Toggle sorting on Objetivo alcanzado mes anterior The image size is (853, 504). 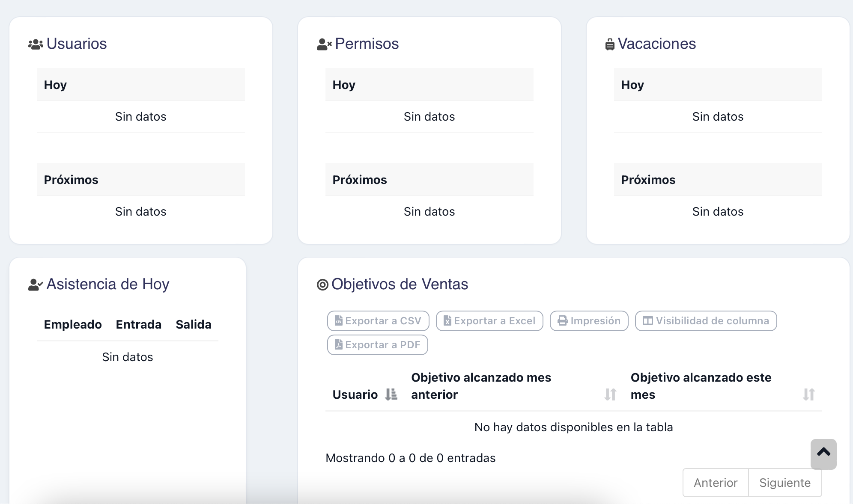(x=611, y=394)
